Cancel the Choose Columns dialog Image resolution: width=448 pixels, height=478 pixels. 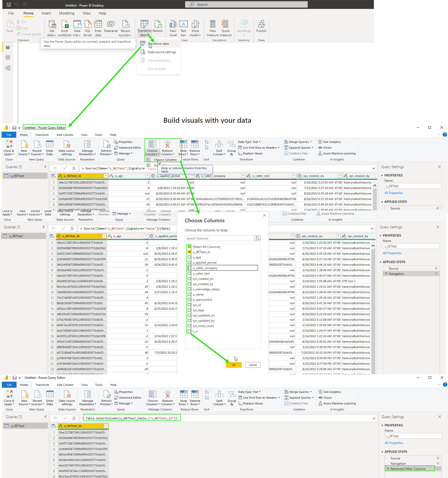(253, 365)
